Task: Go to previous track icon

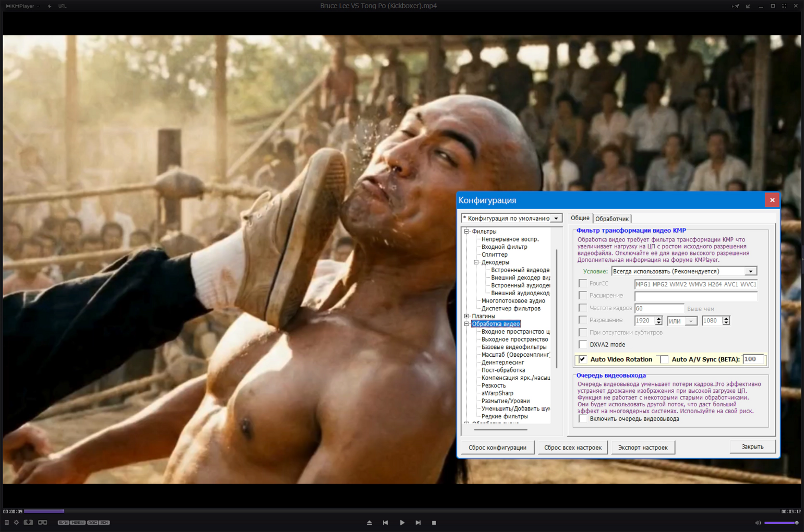Action: click(x=386, y=523)
